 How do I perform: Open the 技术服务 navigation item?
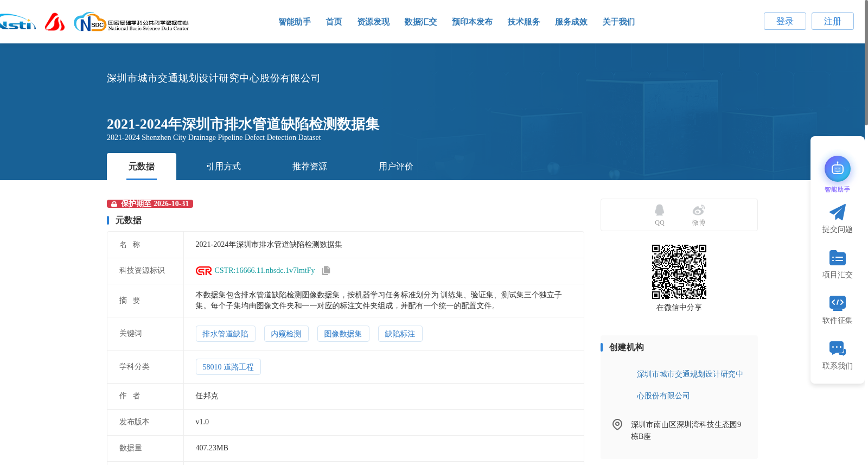(524, 22)
